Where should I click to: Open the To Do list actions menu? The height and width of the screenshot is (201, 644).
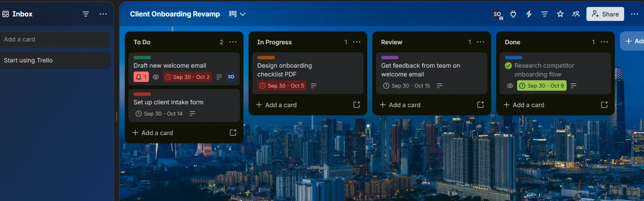233,42
